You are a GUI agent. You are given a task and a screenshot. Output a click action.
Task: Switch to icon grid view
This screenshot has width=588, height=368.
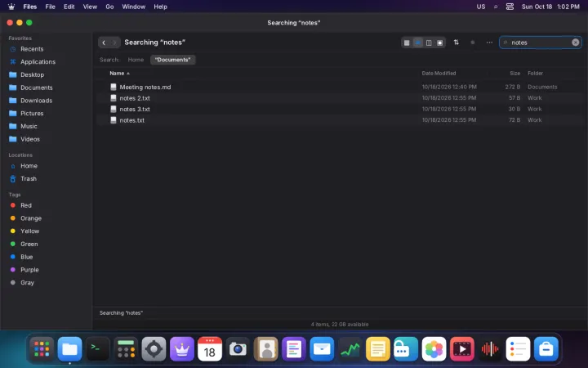tap(407, 43)
